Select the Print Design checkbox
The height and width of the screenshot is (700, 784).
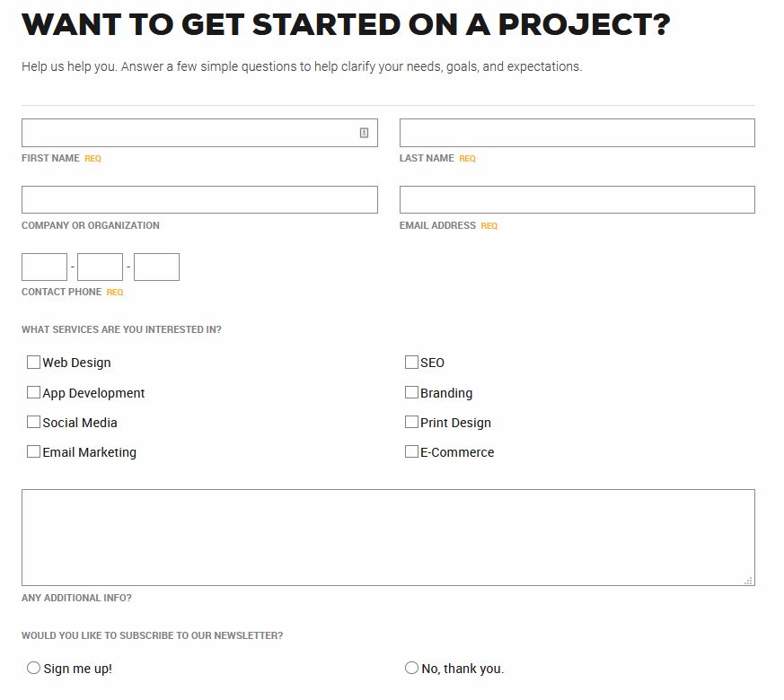(x=411, y=422)
